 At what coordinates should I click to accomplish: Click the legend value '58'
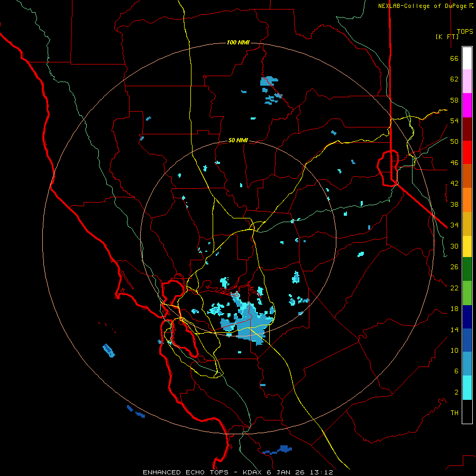coord(454,100)
